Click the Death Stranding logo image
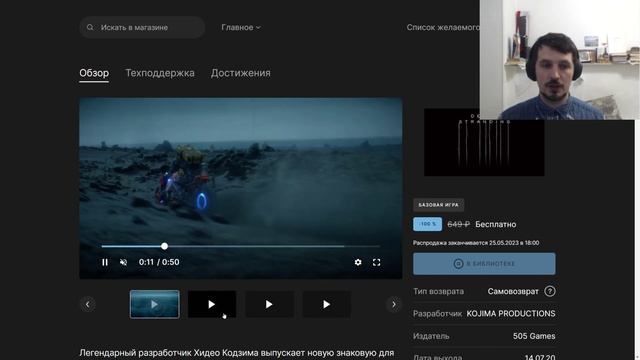The image size is (640, 360). pos(484,142)
